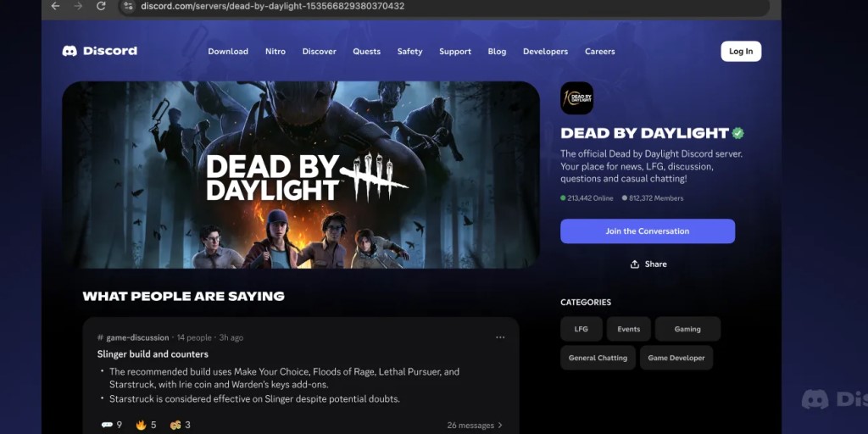The image size is (868, 434).
Task: Go to the Discover page
Action: tap(320, 52)
